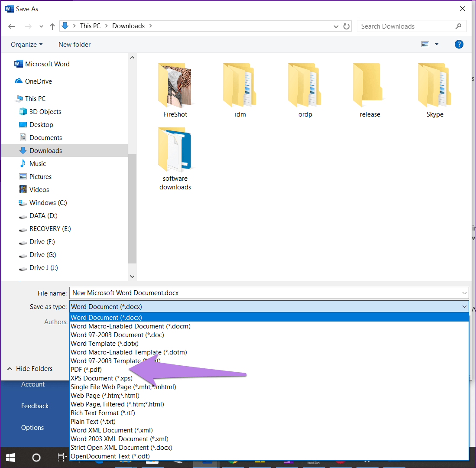This screenshot has height=468, width=476.
Task: Open Windows (C:) drive
Action: (x=43, y=203)
